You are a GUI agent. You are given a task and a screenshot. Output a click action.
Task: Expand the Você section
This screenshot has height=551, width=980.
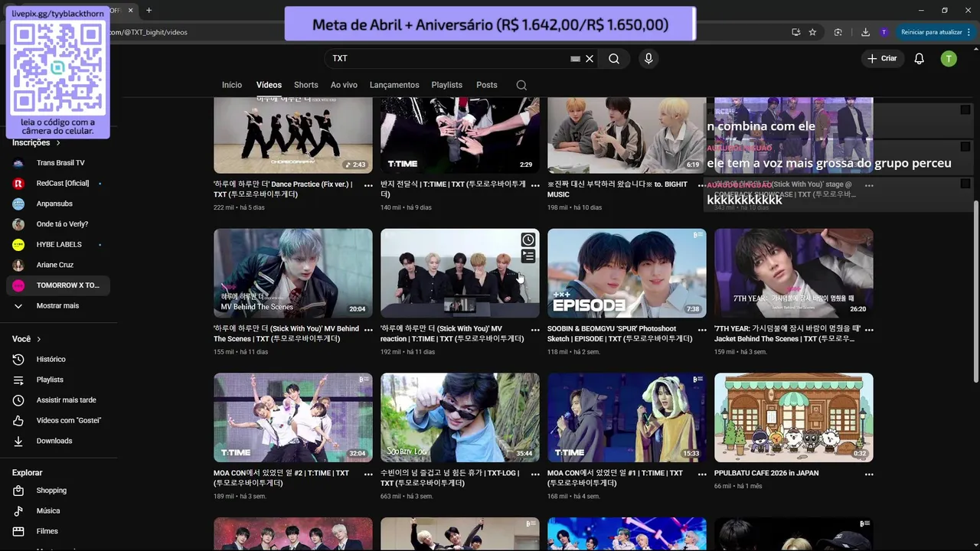[x=27, y=339]
